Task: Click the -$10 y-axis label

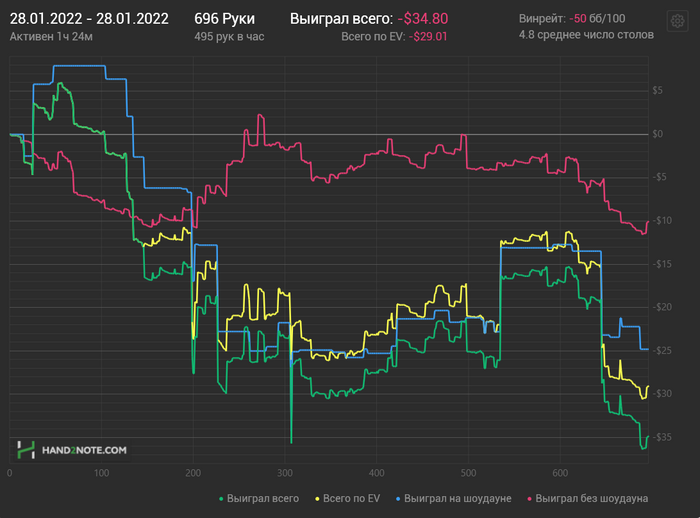Action: 662,221
